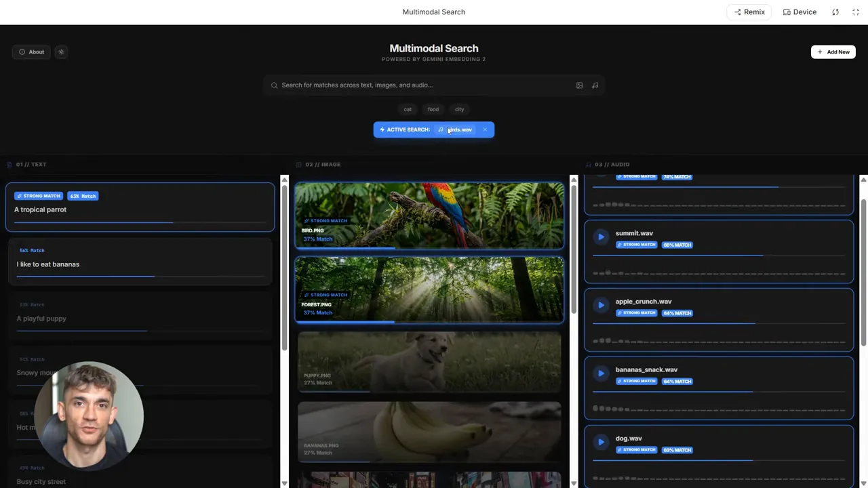Click the scroll-up arrow of image column
Viewport: 868px width, 488px height.
point(574,180)
